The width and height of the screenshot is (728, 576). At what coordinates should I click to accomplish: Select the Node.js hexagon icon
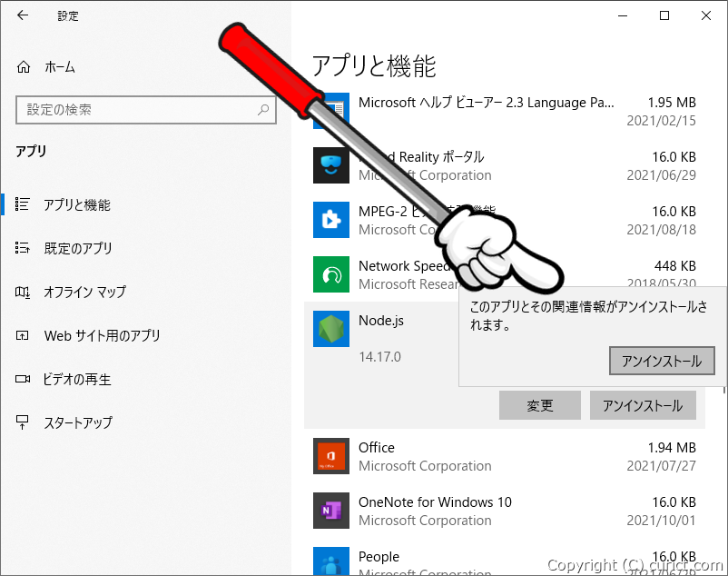(x=331, y=329)
